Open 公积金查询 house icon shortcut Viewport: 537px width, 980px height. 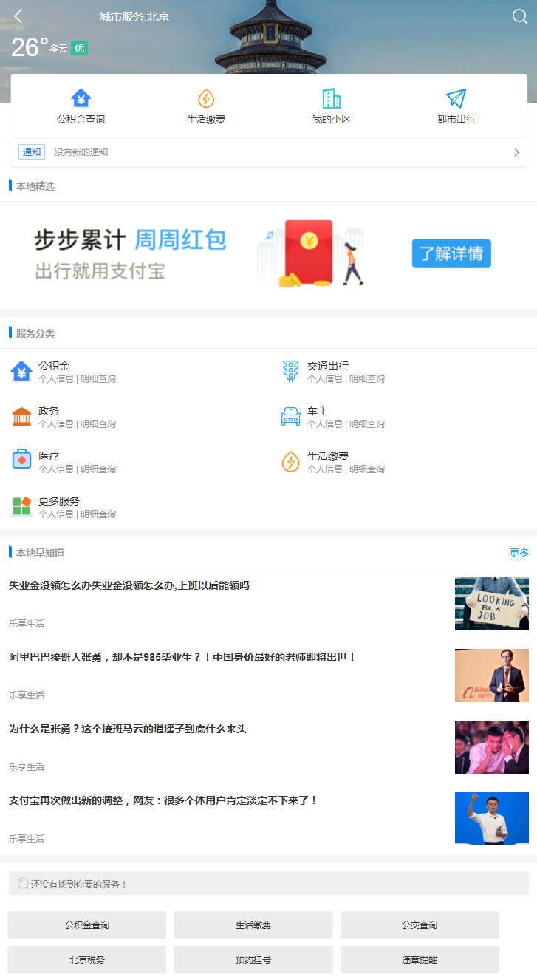tap(81, 98)
